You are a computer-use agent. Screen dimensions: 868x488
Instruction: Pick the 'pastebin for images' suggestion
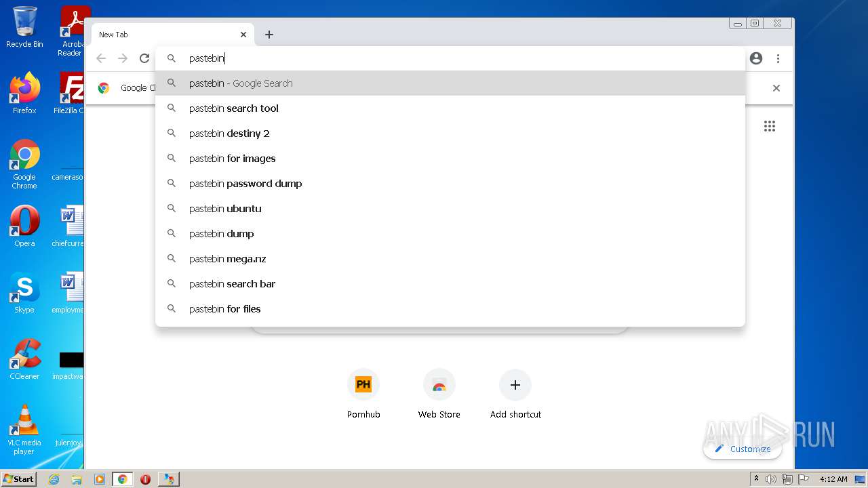click(x=450, y=159)
